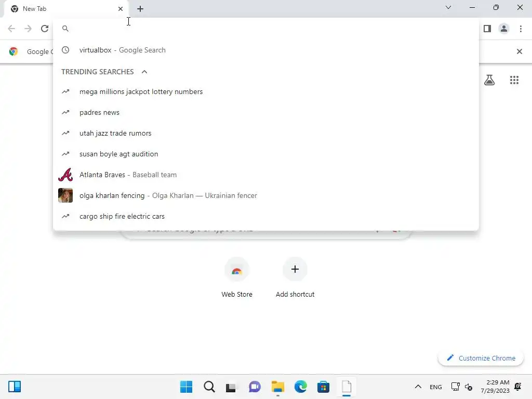Open the tab search chevron in title bar

point(448,7)
